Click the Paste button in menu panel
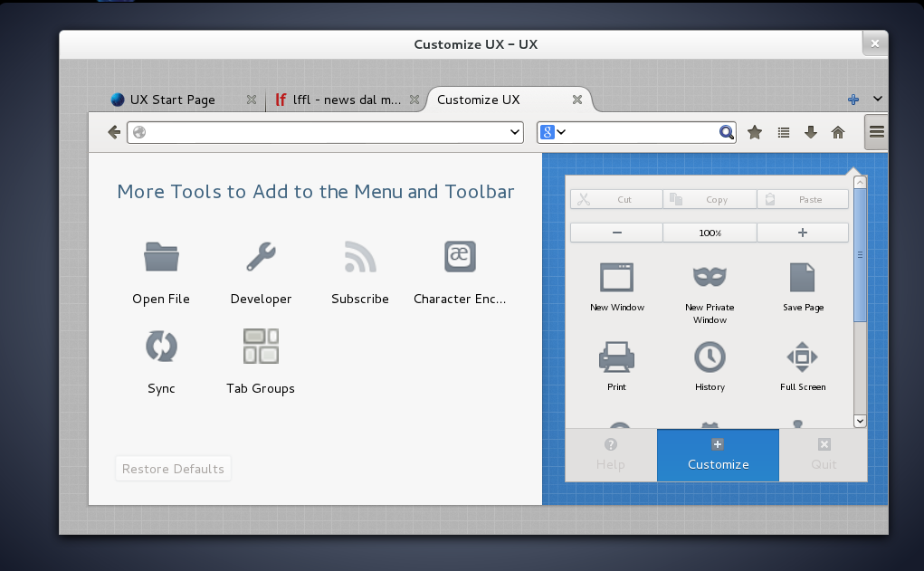Screen dimensions: 924x571 803,199
